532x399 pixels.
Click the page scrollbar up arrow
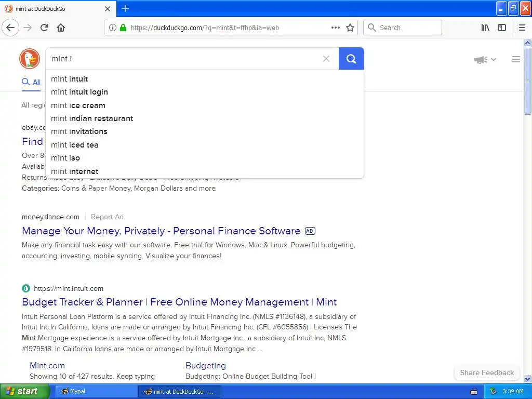point(527,43)
